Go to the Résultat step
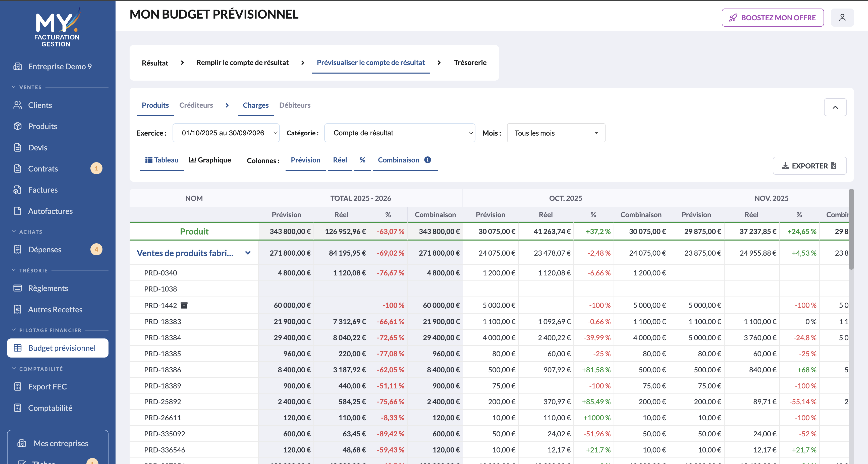The image size is (868, 464). 155,63
